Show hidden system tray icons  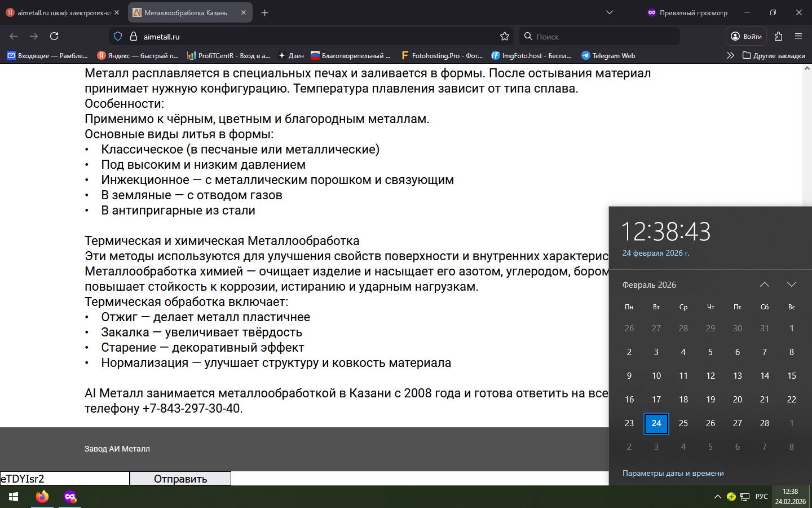[717, 497]
